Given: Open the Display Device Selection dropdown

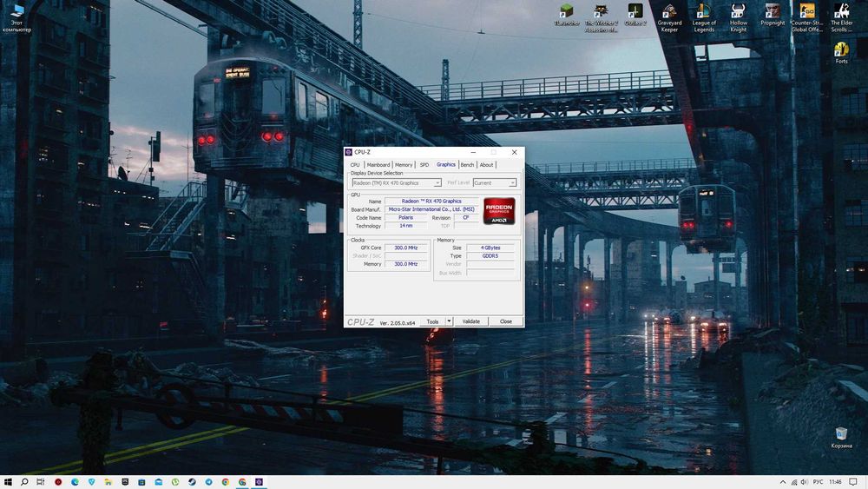Looking at the screenshot, I should [x=397, y=182].
